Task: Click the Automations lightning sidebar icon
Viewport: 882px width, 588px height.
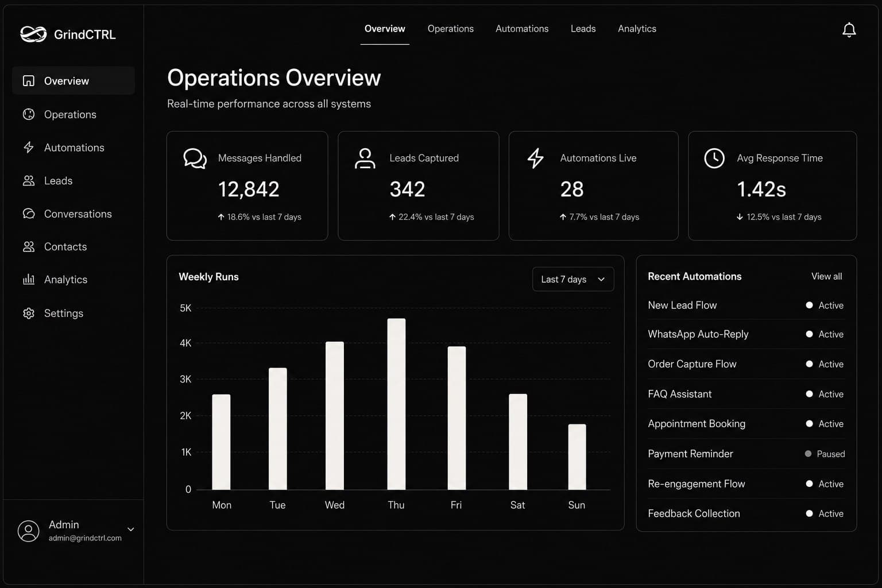Action: click(29, 148)
